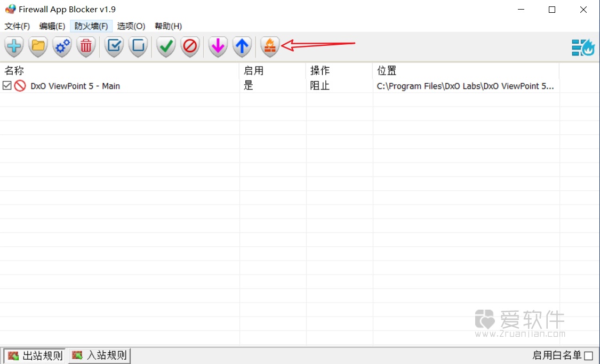Switch to the 入站规则 tab

(99, 355)
